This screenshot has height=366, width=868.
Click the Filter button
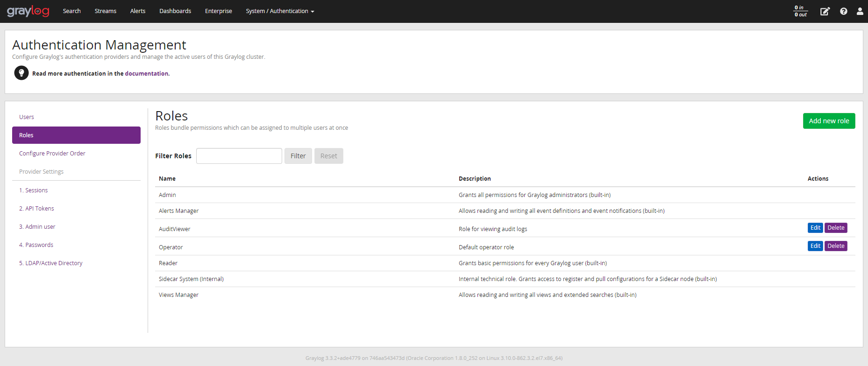pyautogui.click(x=298, y=156)
